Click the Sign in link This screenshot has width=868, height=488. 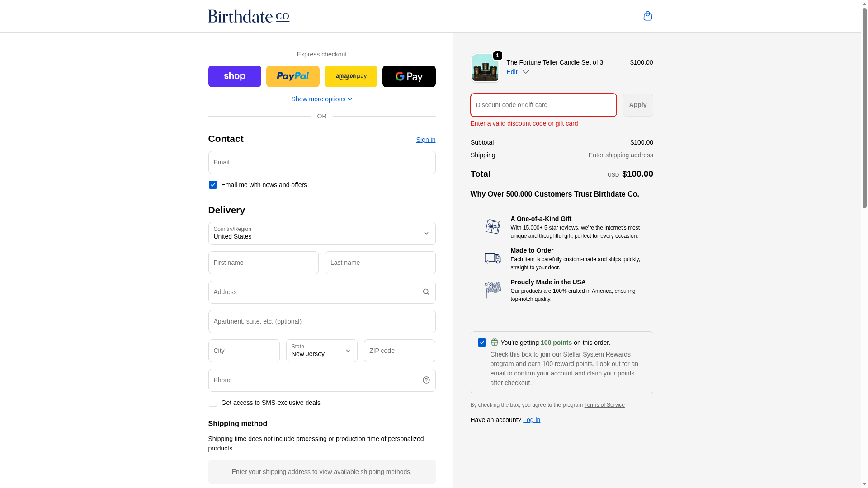point(425,140)
